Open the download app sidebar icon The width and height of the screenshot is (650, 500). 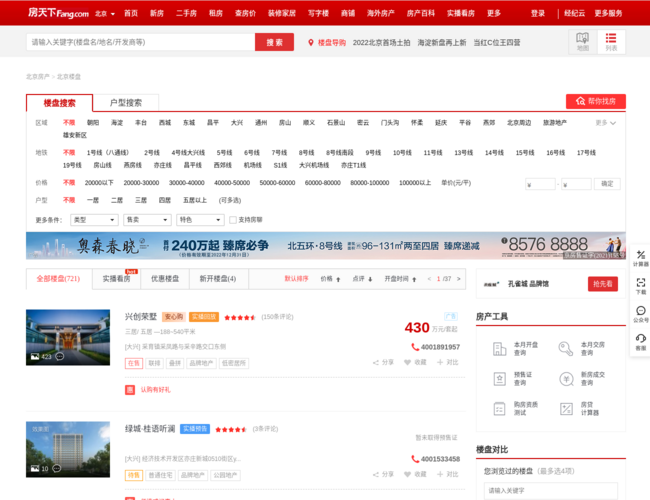pyautogui.click(x=641, y=283)
